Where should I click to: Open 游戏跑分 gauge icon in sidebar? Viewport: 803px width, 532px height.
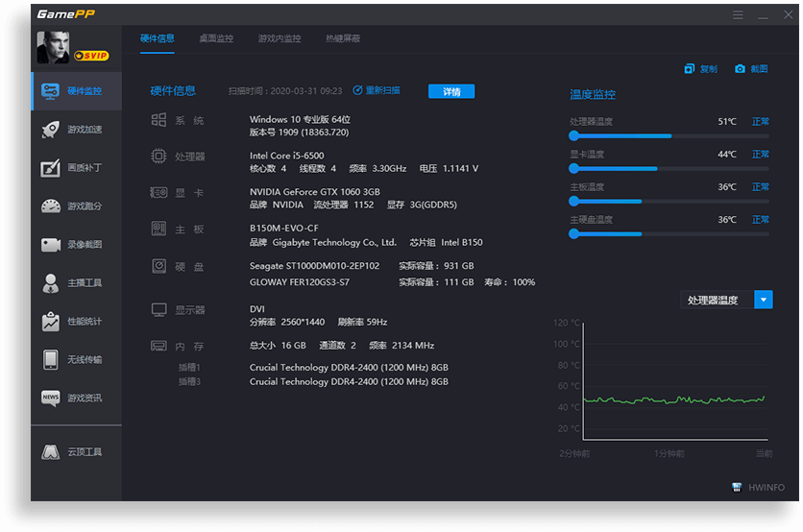pyautogui.click(x=50, y=206)
